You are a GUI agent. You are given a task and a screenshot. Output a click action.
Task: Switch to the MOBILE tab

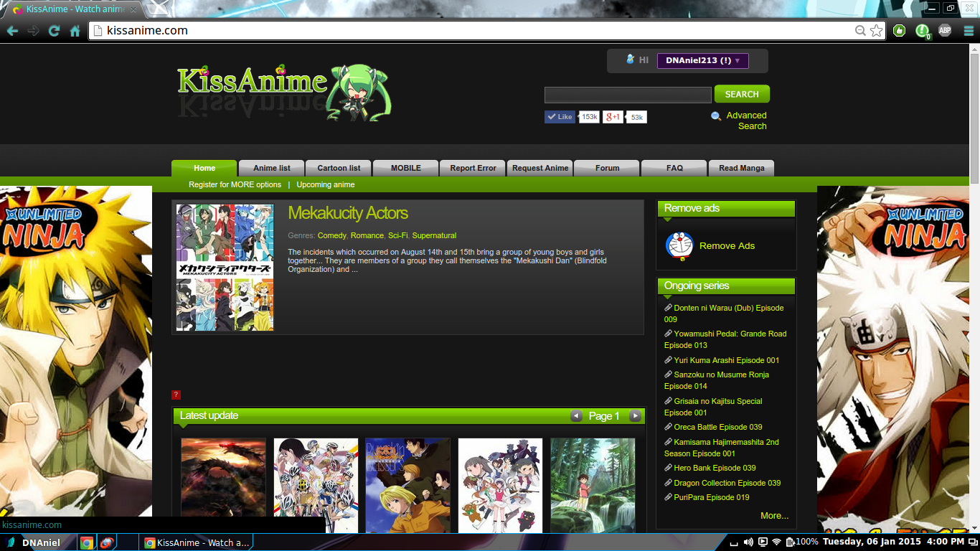click(406, 168)
